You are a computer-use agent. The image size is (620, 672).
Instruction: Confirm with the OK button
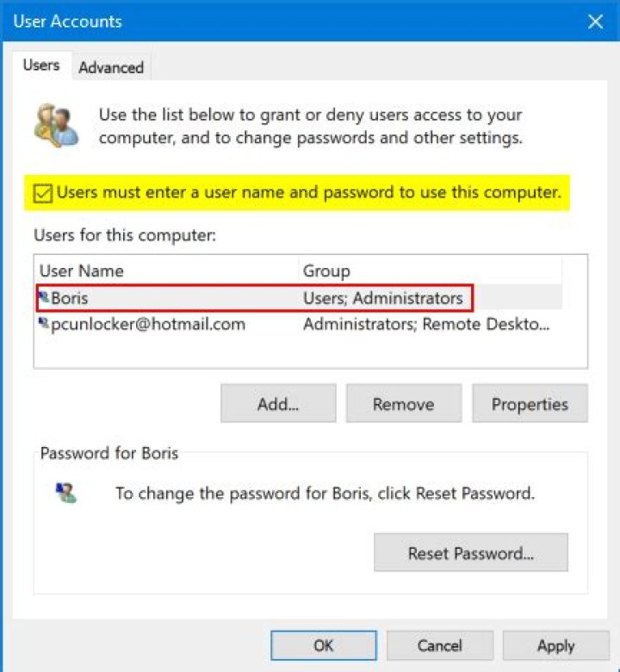(x=323, y=645)
